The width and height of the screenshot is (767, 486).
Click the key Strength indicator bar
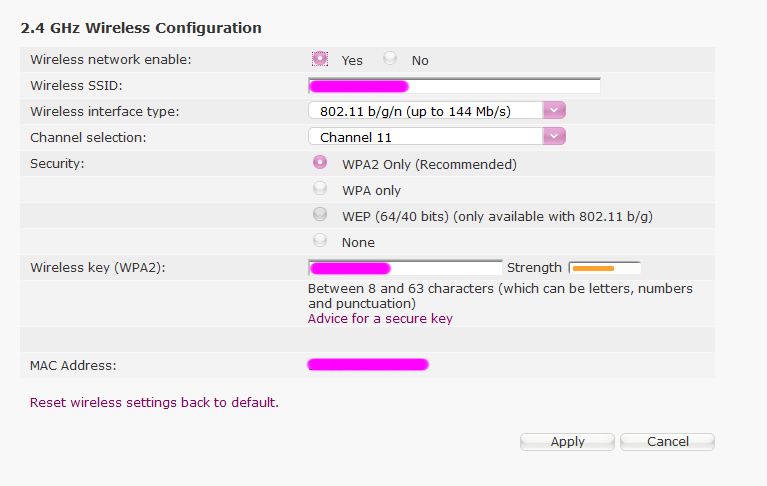pyautogui.click(x=604, y=268)
